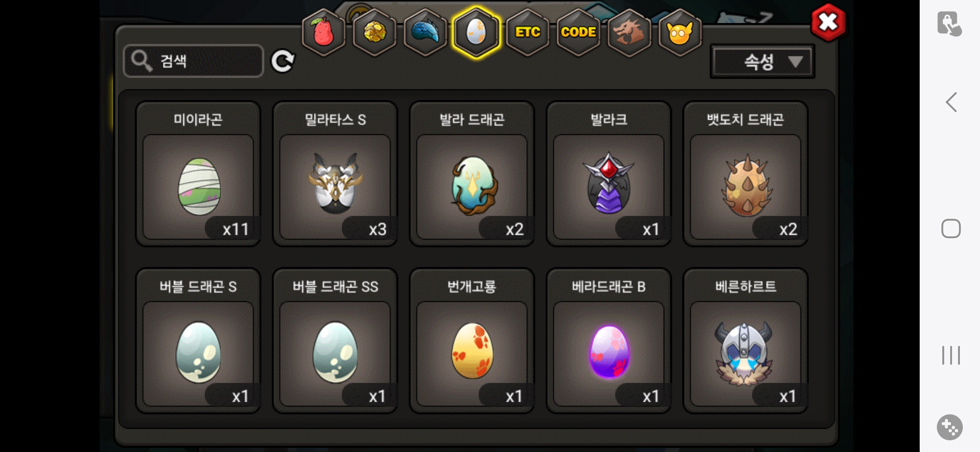The image size is (980, 452).
Task: Open the yellow goblin face tab
Action: (680, 32)
